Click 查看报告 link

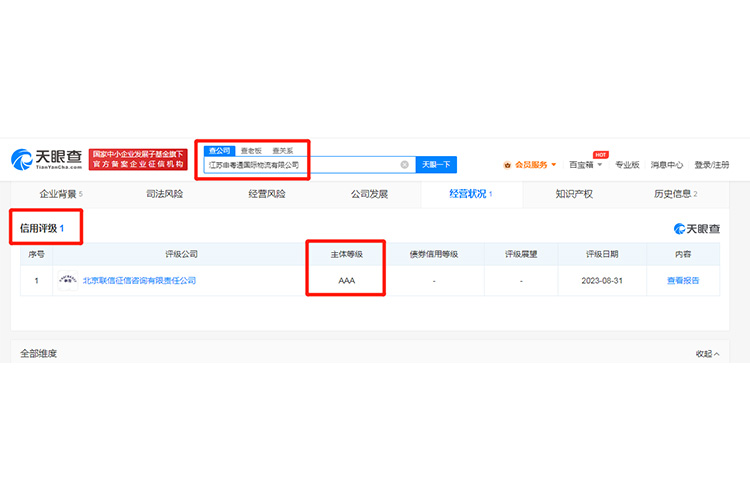[x=683, y=280]
